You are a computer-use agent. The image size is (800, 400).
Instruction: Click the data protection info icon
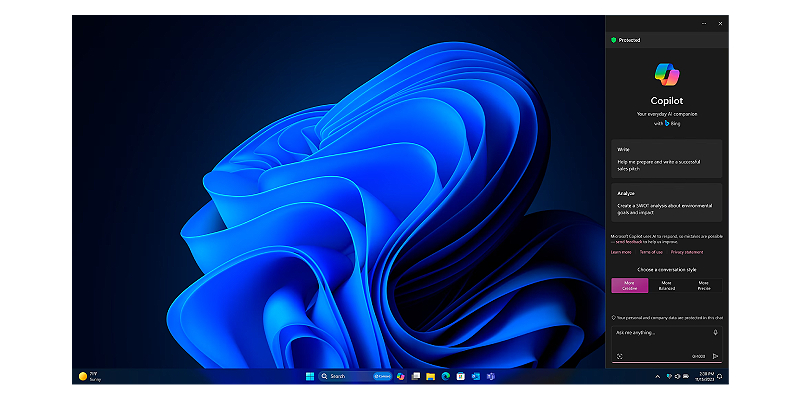613,317
